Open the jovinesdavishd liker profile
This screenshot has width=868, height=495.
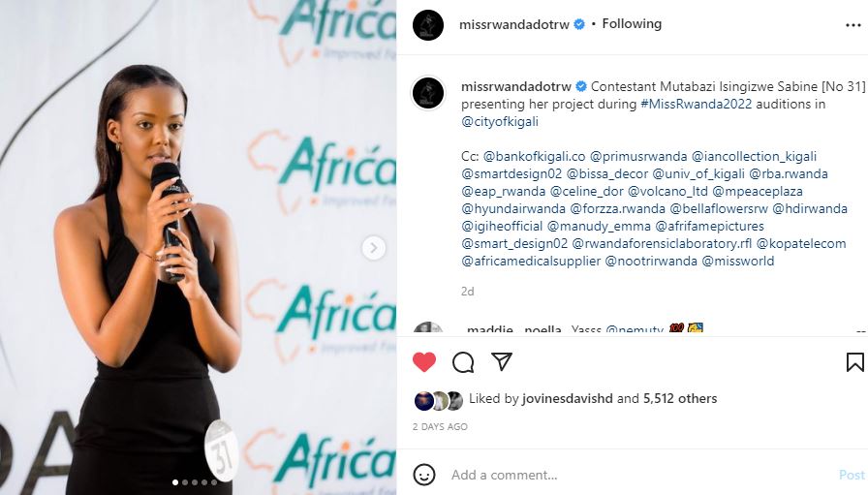[x=559, y=398]
